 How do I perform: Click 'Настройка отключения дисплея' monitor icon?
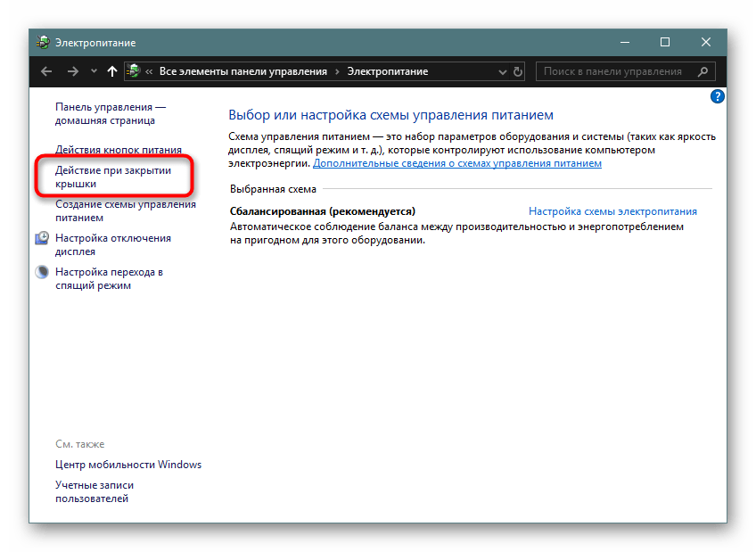[42, 238]
